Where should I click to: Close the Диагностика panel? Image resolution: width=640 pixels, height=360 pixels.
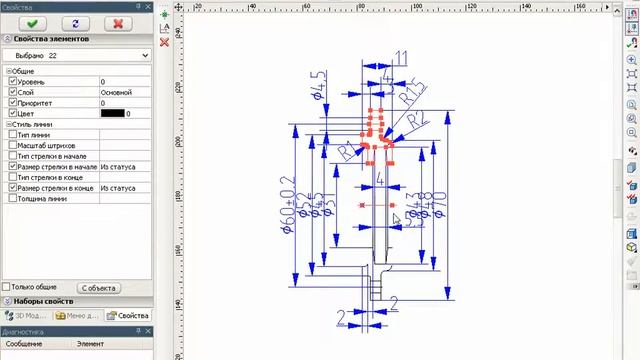click(148, 331)
